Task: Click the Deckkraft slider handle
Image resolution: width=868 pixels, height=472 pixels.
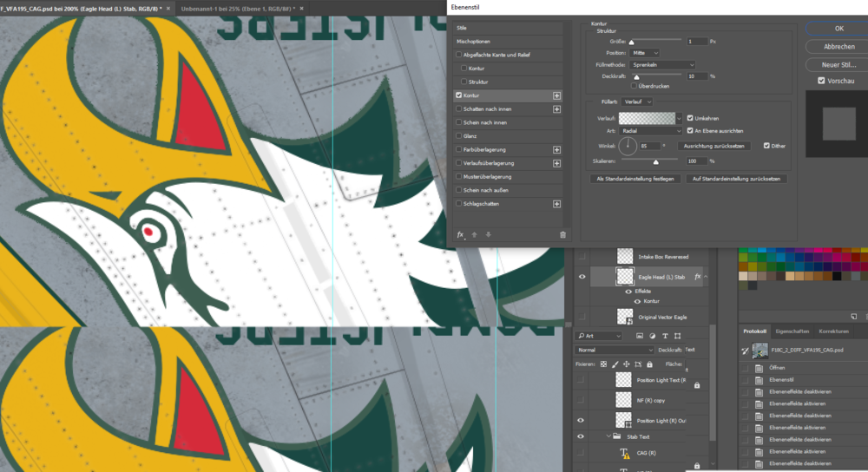Action: click(x=636, y=77)
